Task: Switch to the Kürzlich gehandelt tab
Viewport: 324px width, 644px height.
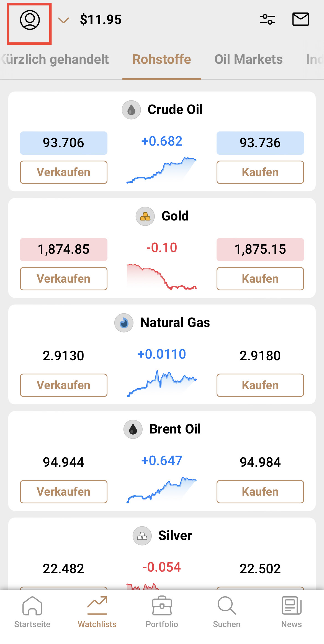Action: [x=55, y=59]
